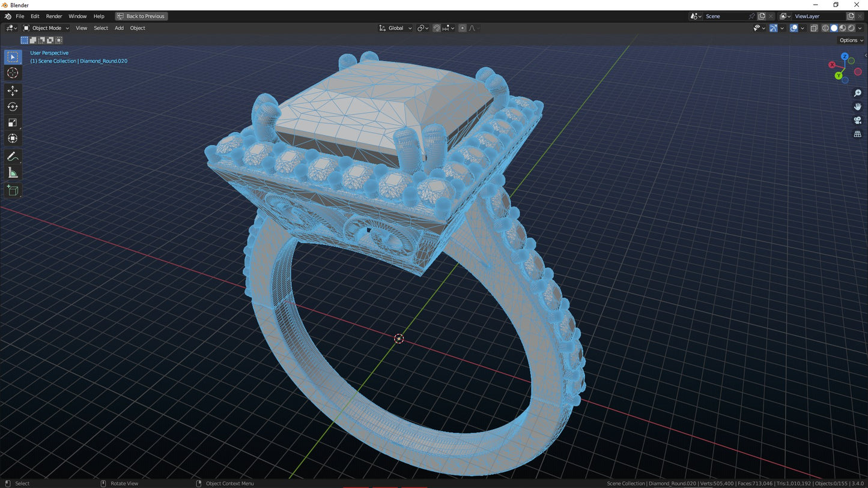The width and height of the screenshot is (868, 488).
Task: Expand the Options dropdown
Action: 851,40
